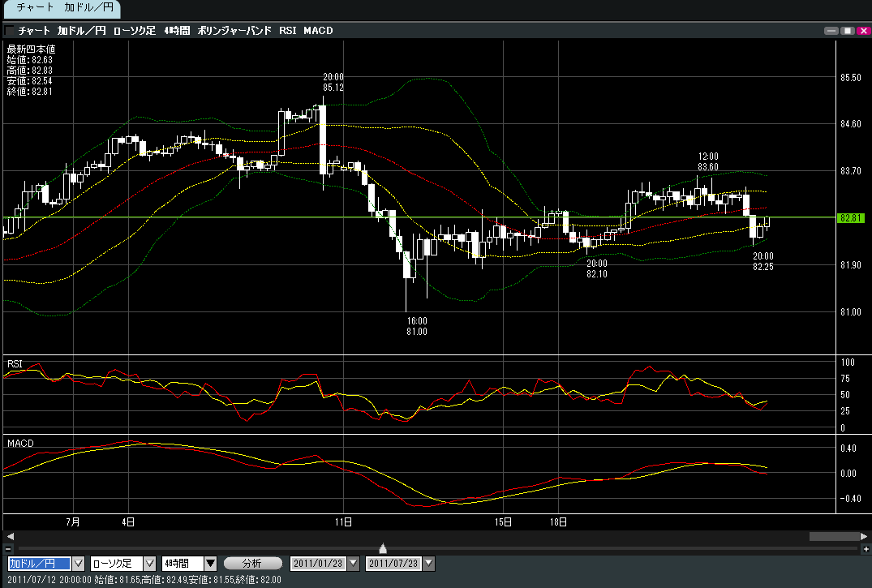Maximize the chart panel
Screen dimensions: 872x588
[846, 31]
